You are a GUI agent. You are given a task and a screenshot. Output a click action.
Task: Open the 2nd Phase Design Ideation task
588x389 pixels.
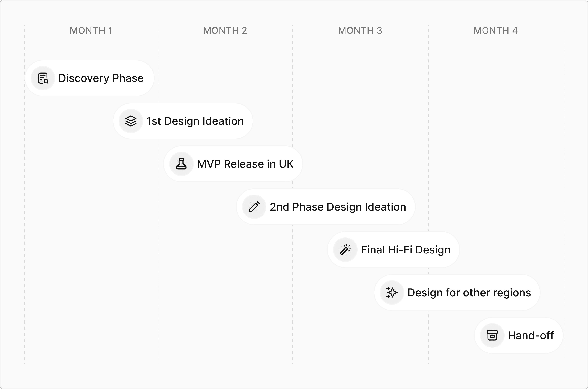[326, 207]
